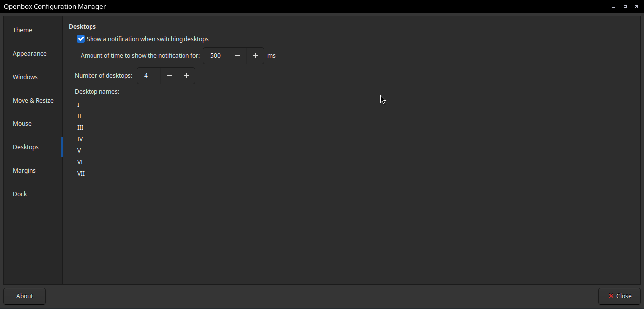This screenshot has height=309, width=644.
Task: Increase notification time with plus button
Action: (x=255, y=56)
